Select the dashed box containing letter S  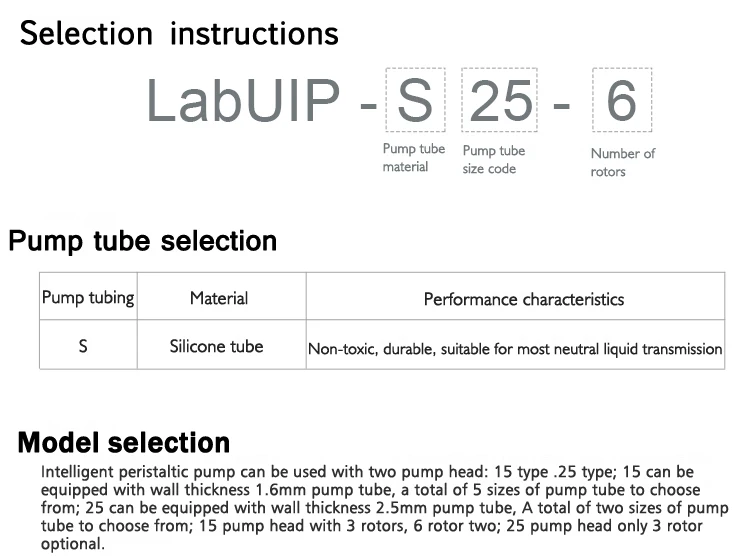click(x=415, y=99)
